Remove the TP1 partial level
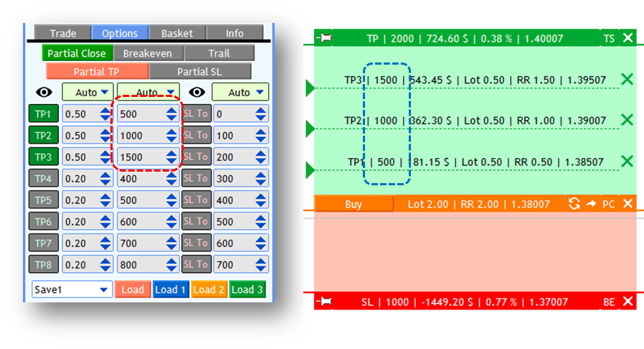Viewport: 644px width, 349px height. coord(628,161)
